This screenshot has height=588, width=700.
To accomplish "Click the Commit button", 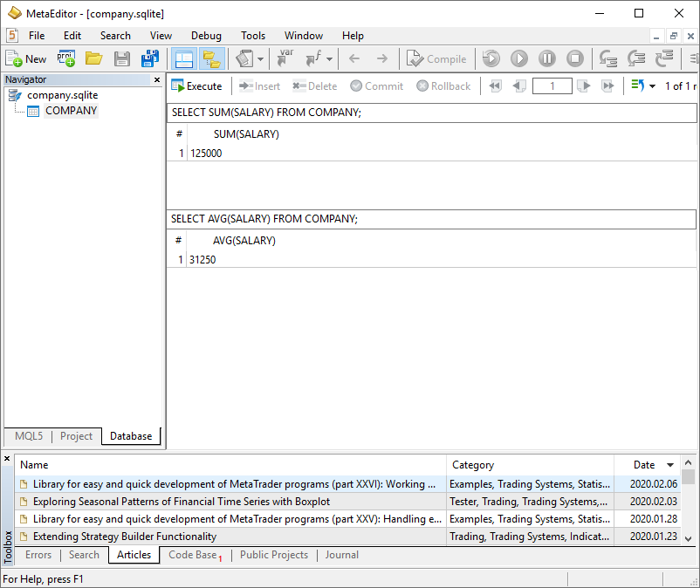I will [377, 86].
